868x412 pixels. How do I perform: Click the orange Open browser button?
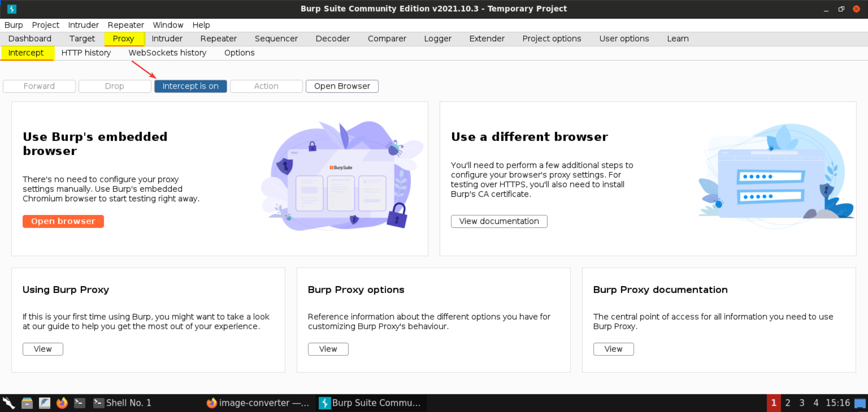pos(63,221)
